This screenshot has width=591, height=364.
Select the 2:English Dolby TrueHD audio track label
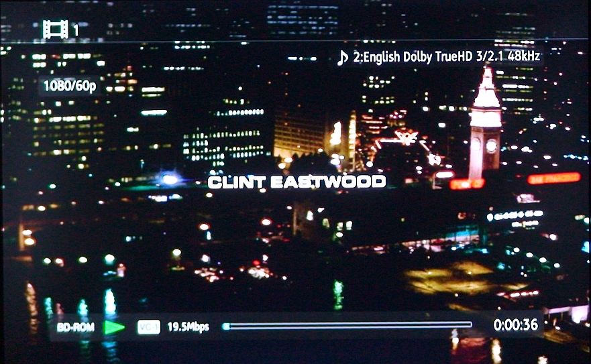tap(447, 56)
